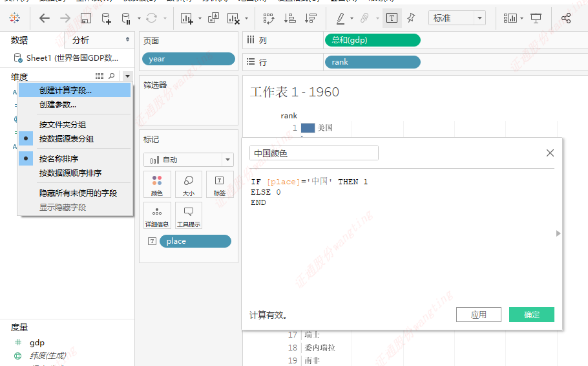The image size is (588, 366).
Task: Enter presentation mode
Action: click(536, 18)
